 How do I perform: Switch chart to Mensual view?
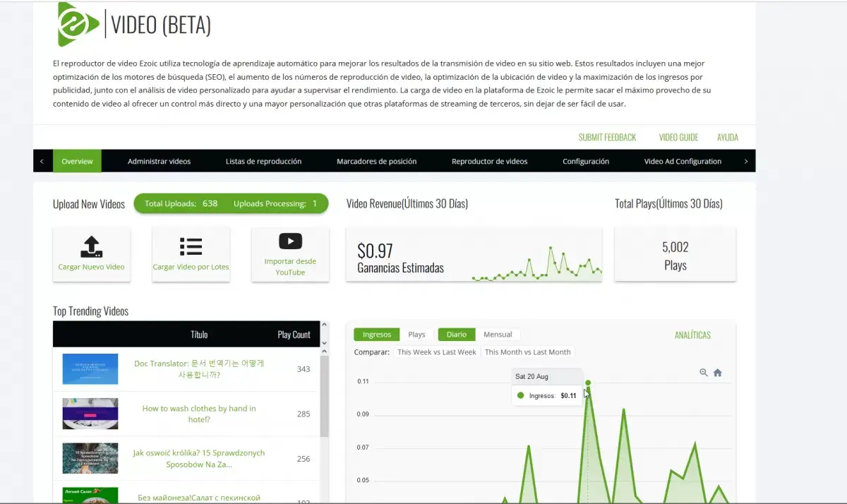tap(498, 335)
